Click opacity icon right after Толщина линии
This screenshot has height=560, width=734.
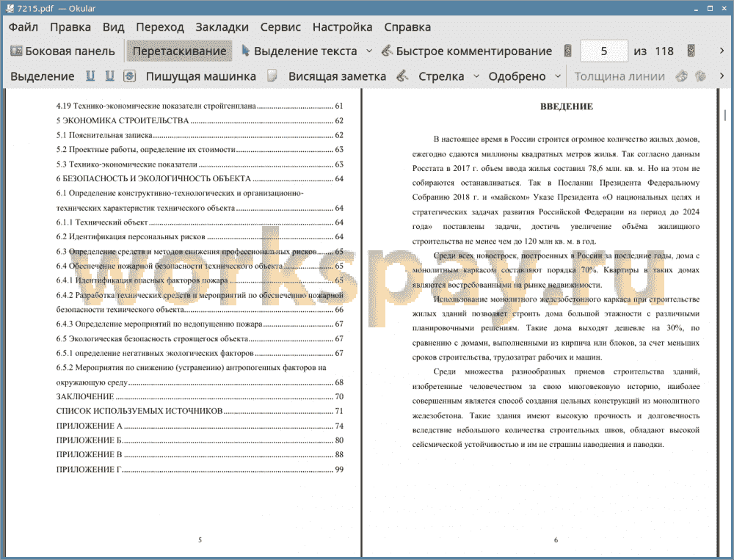coord(682,76)
